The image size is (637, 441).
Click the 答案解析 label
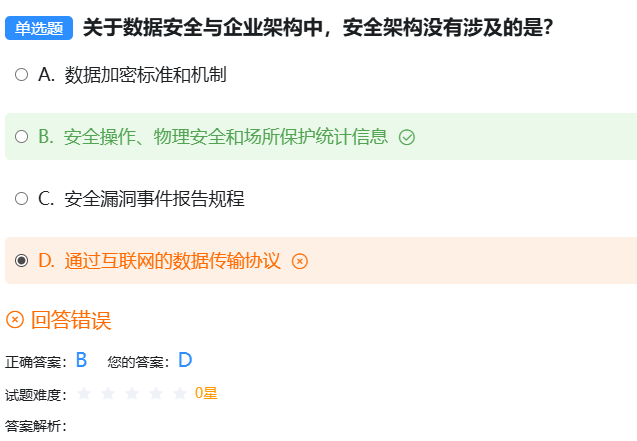pyautogui.click(x=36, y=427)
